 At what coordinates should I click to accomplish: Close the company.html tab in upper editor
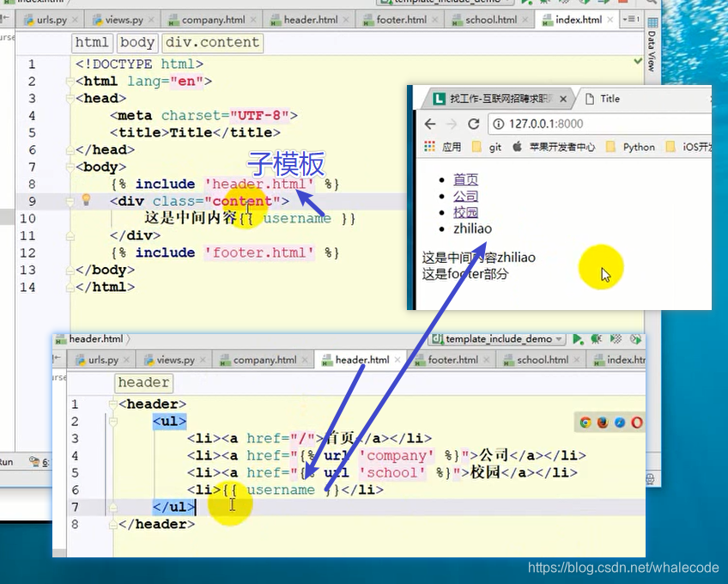click(x=253, y=20)
